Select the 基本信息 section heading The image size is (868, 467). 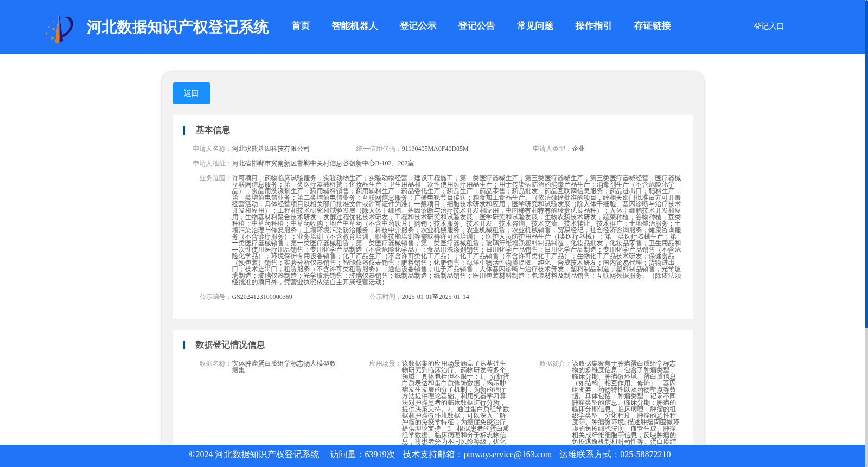(213, 130)
